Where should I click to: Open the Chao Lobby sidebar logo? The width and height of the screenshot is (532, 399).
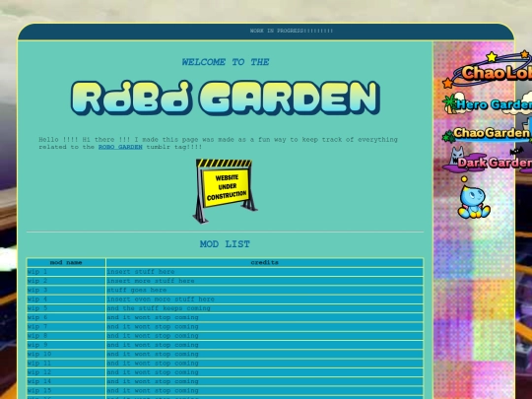(488, 70)
